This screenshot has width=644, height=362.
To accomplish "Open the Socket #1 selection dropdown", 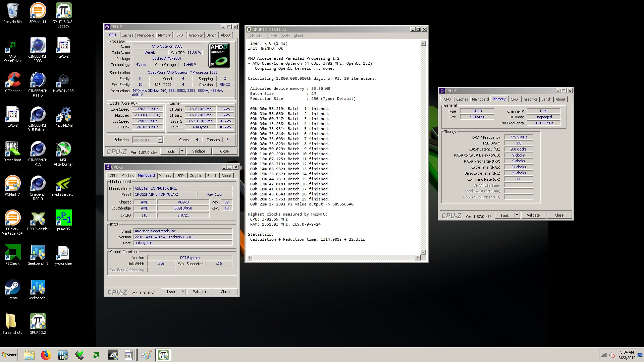I will (147, 140).
